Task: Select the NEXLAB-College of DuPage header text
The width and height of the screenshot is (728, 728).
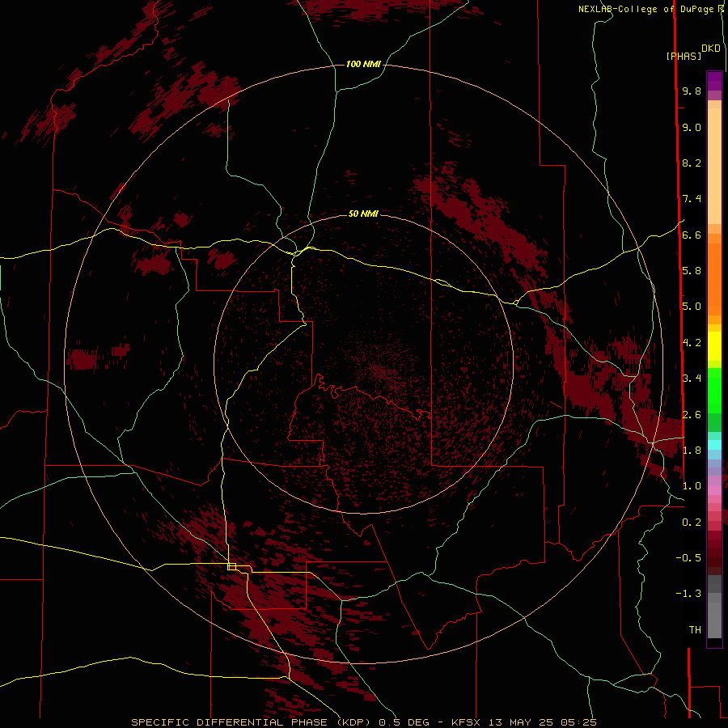Action: [x=647, y=9]
